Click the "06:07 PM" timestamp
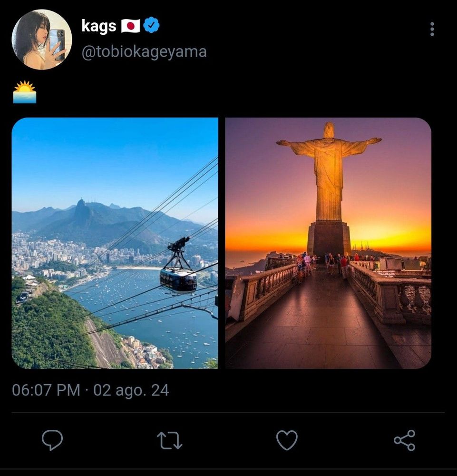Image resolution: width=457 pixels, height=476 pixels. click(x=46, y=390)
